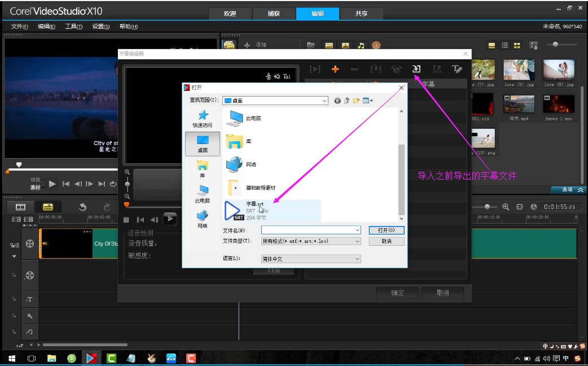Click the 文件名 input field
Image resolution: width=588 pixels, height=366 pixels.
(311, 230)
